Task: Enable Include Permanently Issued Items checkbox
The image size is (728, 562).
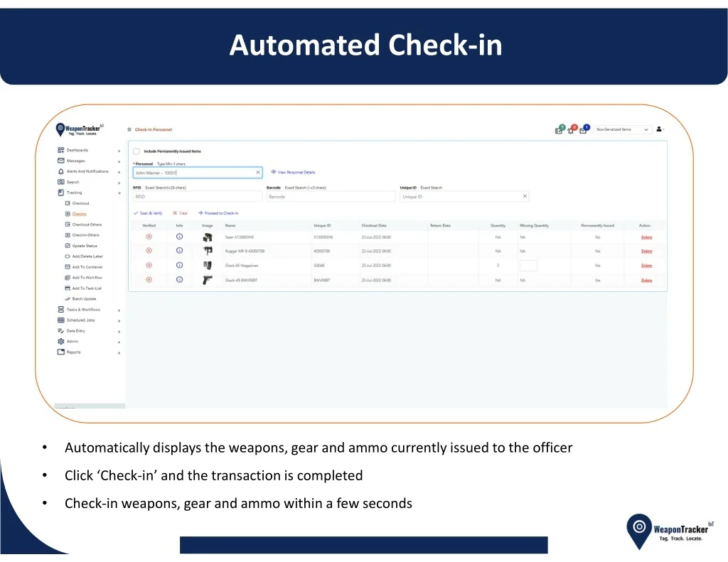Action: [136, 151]
